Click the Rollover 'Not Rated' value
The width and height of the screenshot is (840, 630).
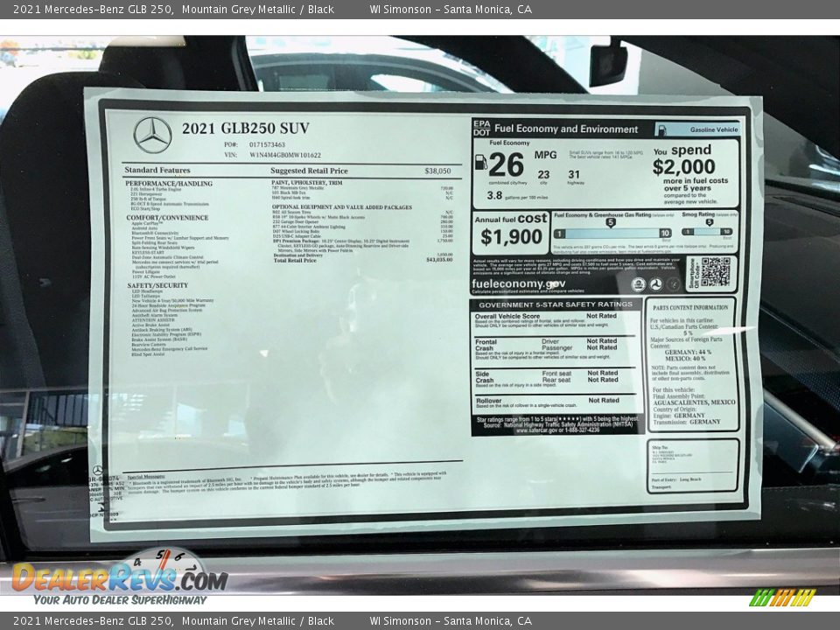click(x=604, y=400)
